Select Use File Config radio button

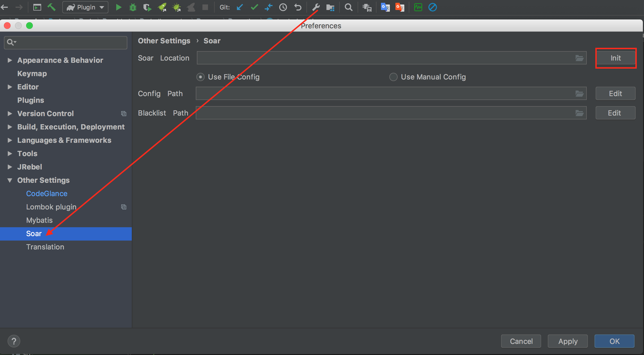200,77
